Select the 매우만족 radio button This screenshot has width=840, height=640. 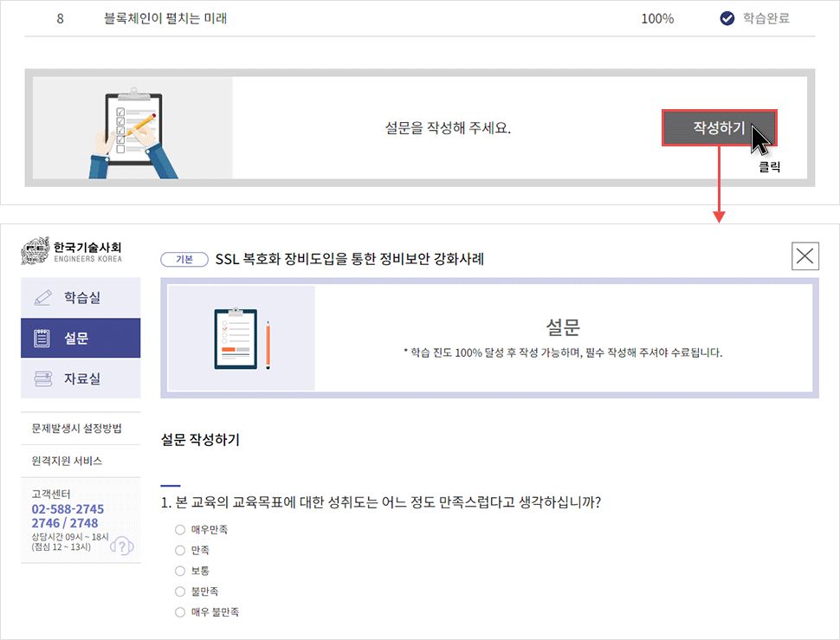[179, 529]
